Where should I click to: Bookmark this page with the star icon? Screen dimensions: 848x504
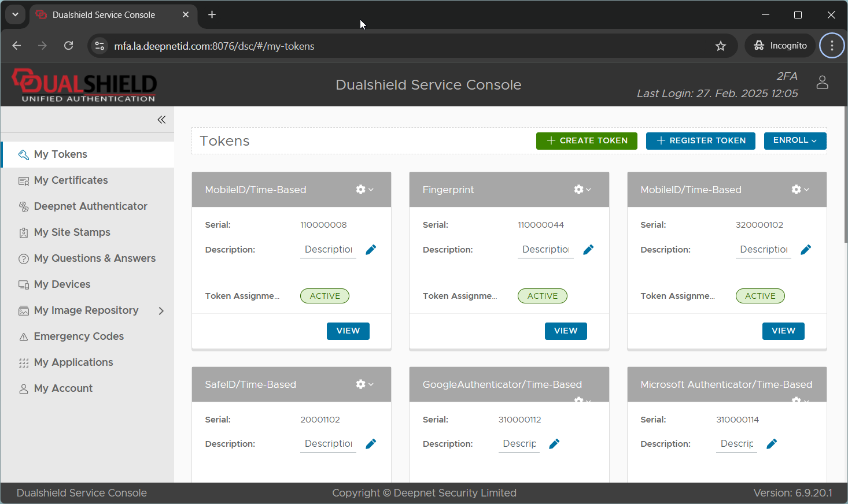(x=720, y=46)
